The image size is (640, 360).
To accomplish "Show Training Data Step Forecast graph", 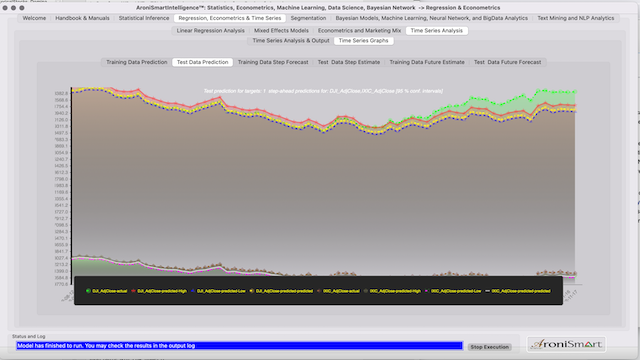I will (273, 62).
